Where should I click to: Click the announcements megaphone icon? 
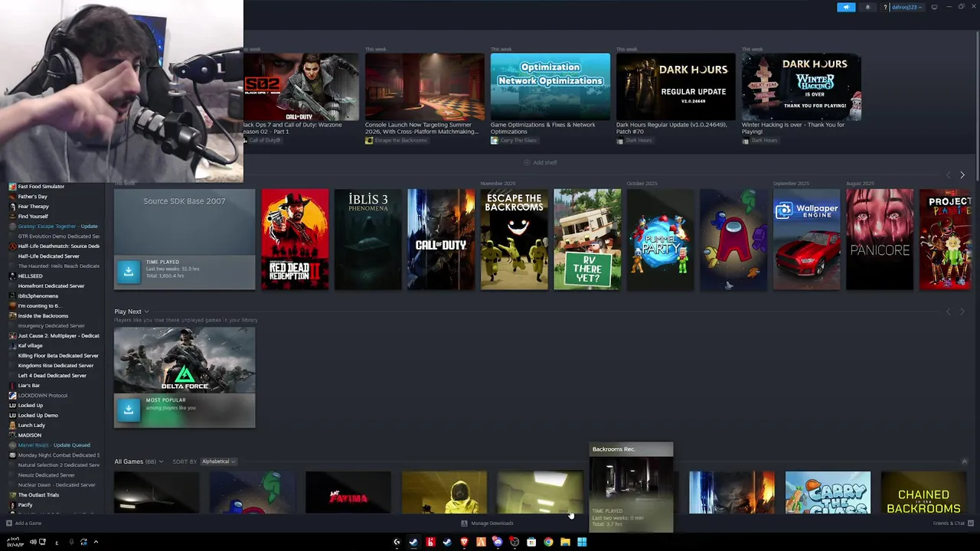coord(846,7)
